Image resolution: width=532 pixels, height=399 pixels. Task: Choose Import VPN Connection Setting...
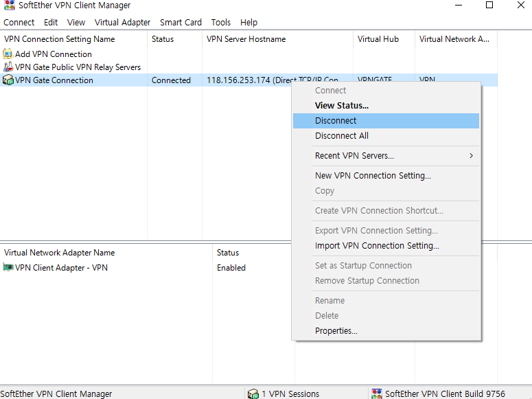(x=386, y=246)
